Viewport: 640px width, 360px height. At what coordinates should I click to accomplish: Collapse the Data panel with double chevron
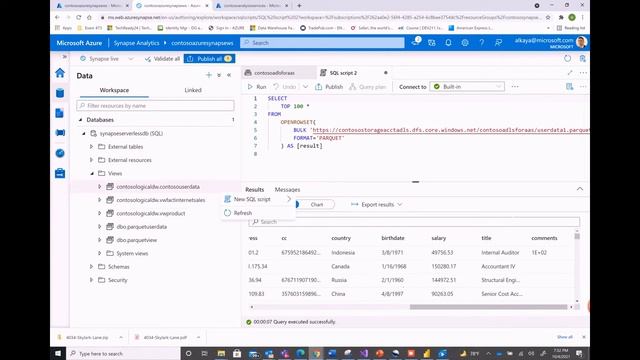coord(229,75)
